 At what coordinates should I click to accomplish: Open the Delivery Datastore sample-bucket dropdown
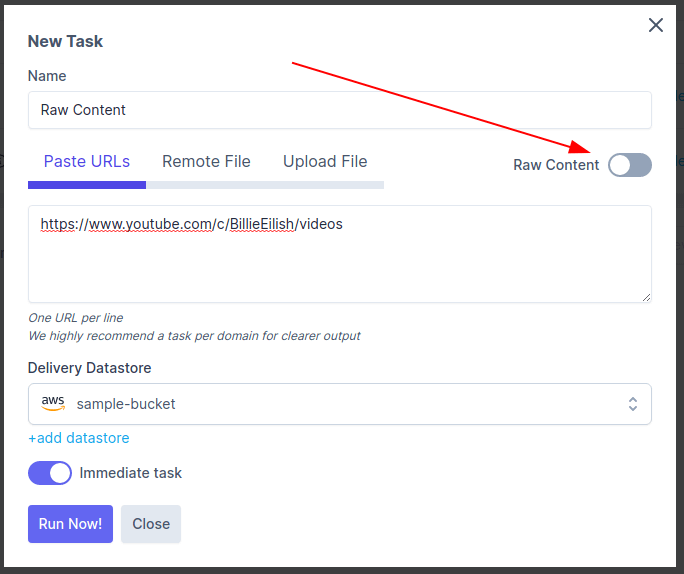(x=340, y=404)
